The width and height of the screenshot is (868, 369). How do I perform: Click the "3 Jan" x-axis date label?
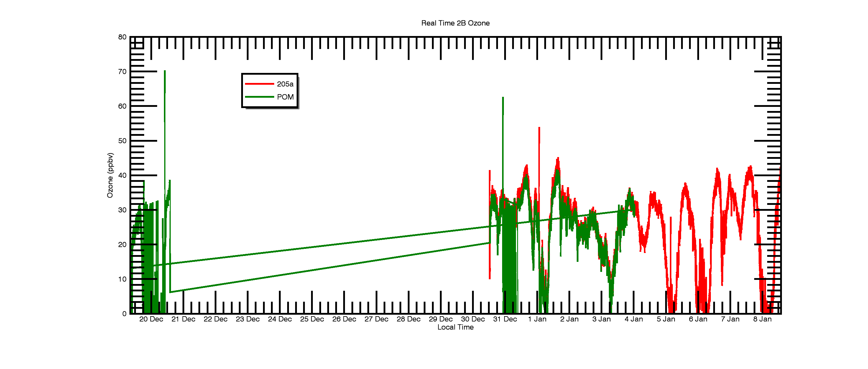[x=601, y=319]
